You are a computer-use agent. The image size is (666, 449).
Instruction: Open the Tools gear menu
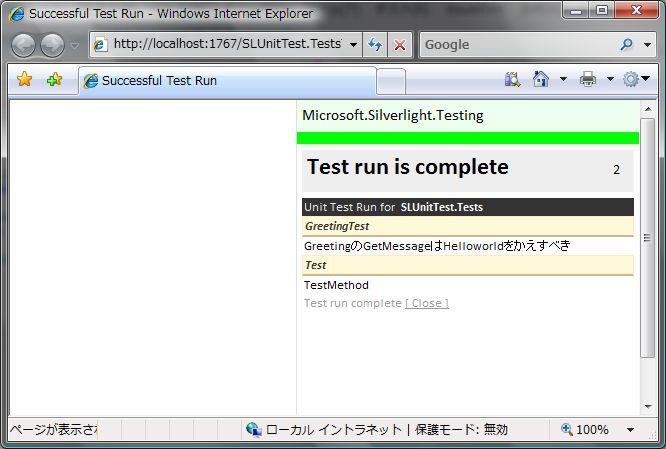(636, 79)
